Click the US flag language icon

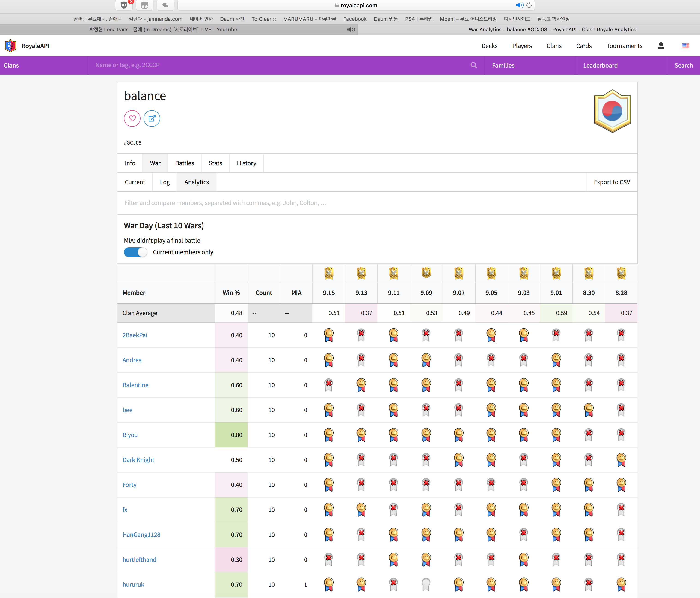685,46
